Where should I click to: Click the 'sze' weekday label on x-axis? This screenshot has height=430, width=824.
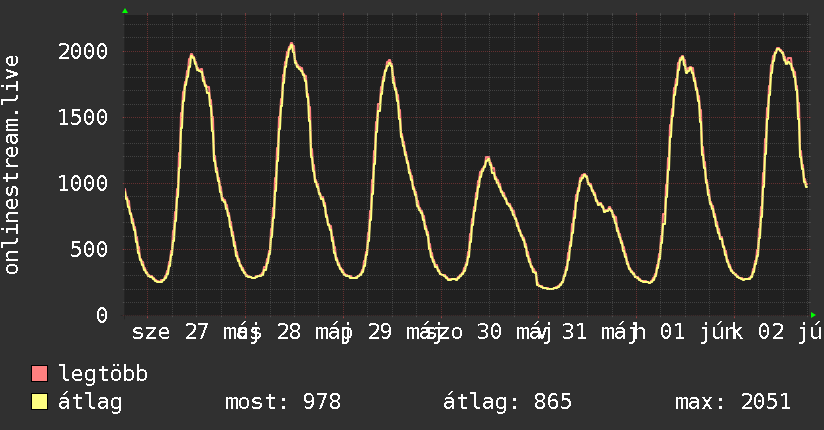[x=151, y=332]
